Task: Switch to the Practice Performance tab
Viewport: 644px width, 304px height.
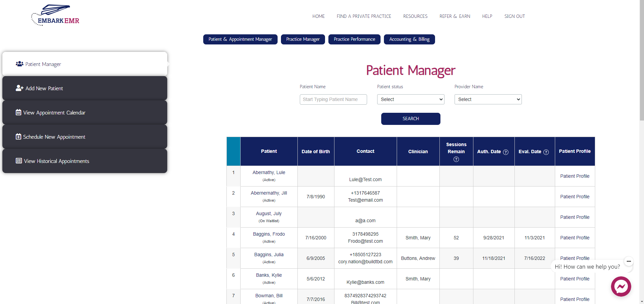Action: 354,39
